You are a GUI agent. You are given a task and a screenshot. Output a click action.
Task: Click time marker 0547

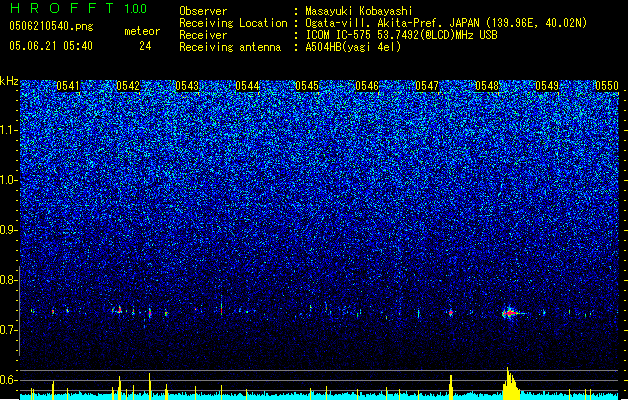[427, 86]
